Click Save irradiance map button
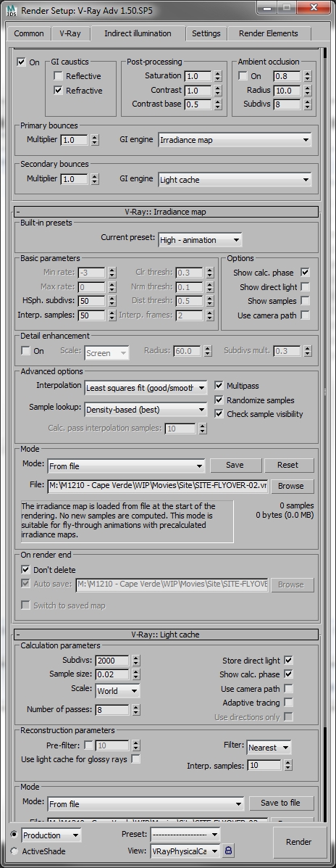The height and width of the screenshot is (868, 336). coord(235,465)
